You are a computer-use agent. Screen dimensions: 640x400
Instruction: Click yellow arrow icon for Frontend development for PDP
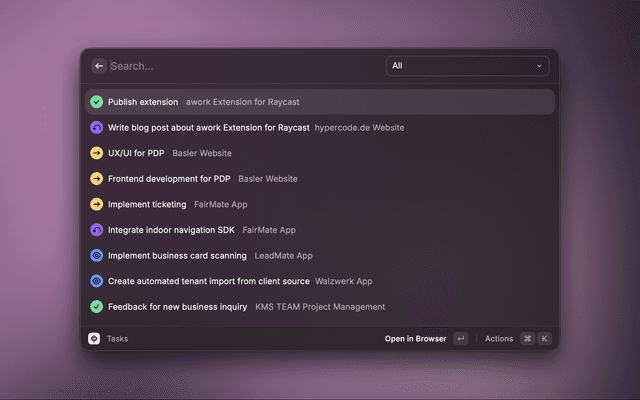point(96,179)
